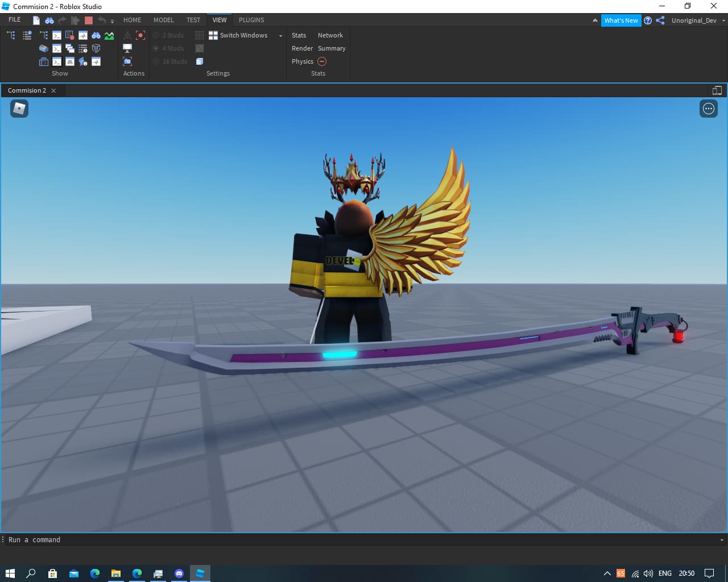The height and width of the screenshot is (582, 728).
Task: Switch to the HOME ribbon tab
Action: pos(133,20)
